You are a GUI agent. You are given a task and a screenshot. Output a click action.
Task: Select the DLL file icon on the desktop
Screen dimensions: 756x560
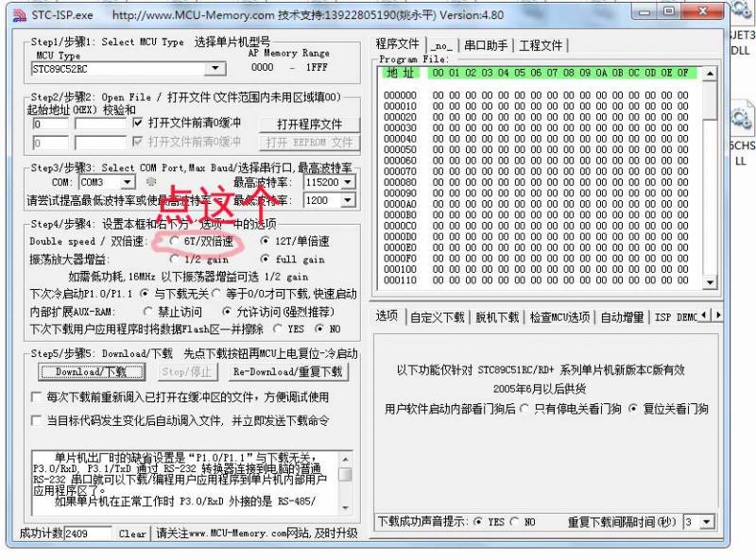point(741,40)
